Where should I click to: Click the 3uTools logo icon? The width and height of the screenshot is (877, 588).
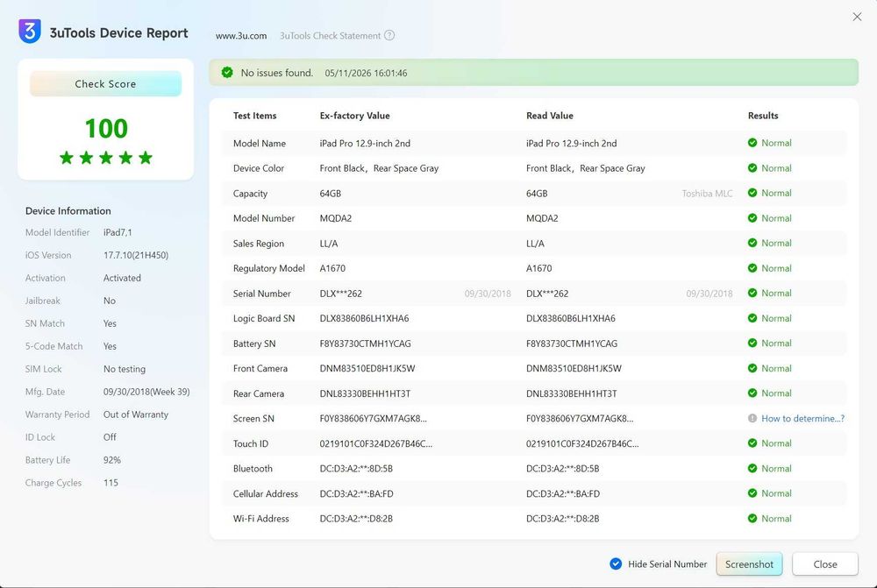(30, 32)
